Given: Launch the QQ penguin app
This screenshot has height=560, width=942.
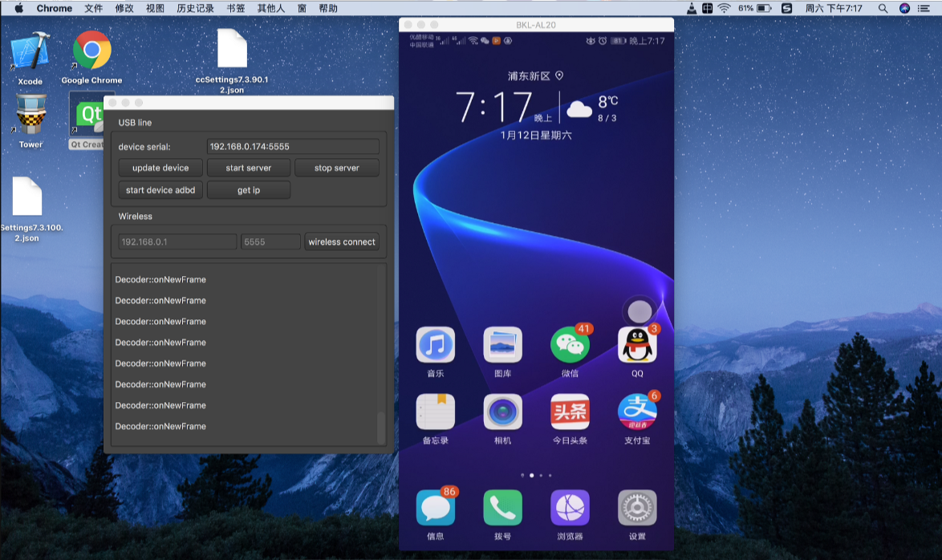Looking at the screenshot, I should click(637, 345).
